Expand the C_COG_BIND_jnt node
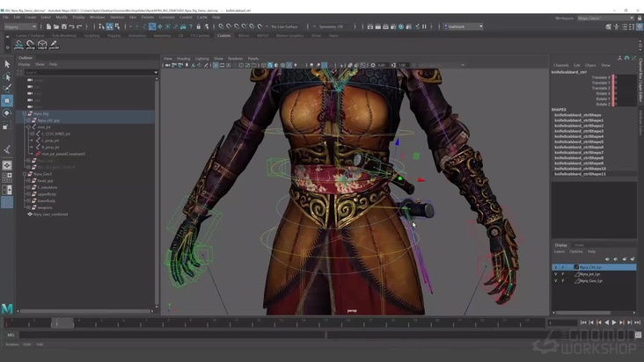The height and width of the screenshot is (362, 644). click(x=33, y=134)
